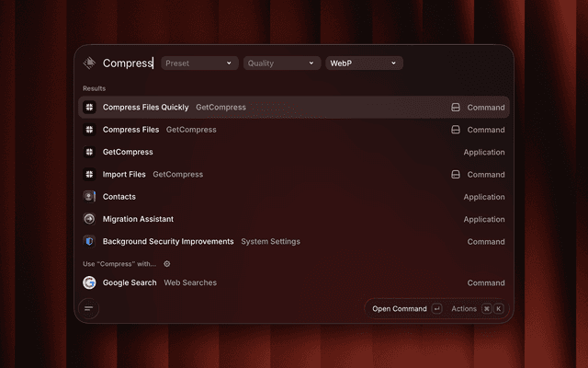Click the Migration Assistant app icon

tap(89, 219)
